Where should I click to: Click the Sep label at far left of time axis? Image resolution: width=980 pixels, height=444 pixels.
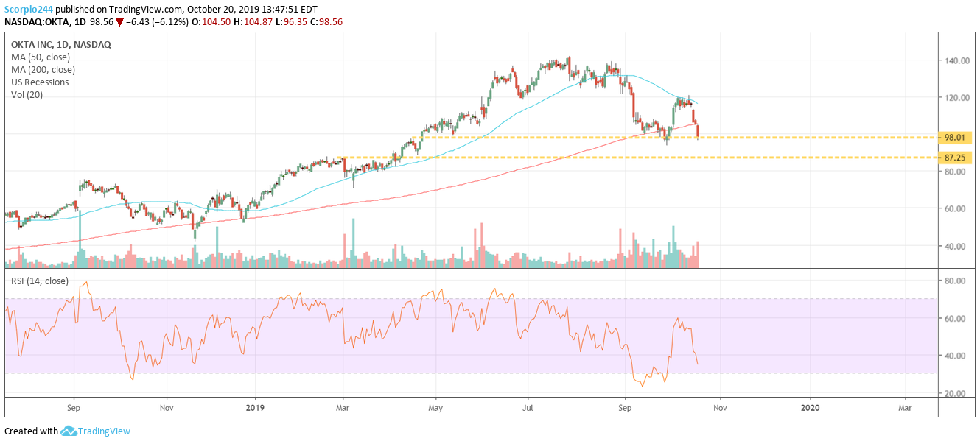coord(74,406)
